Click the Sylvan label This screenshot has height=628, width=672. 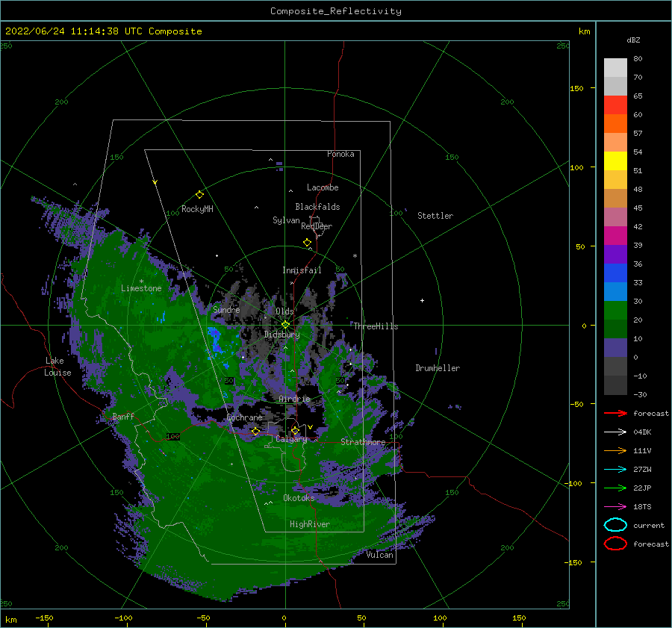(x=286, y=220)
